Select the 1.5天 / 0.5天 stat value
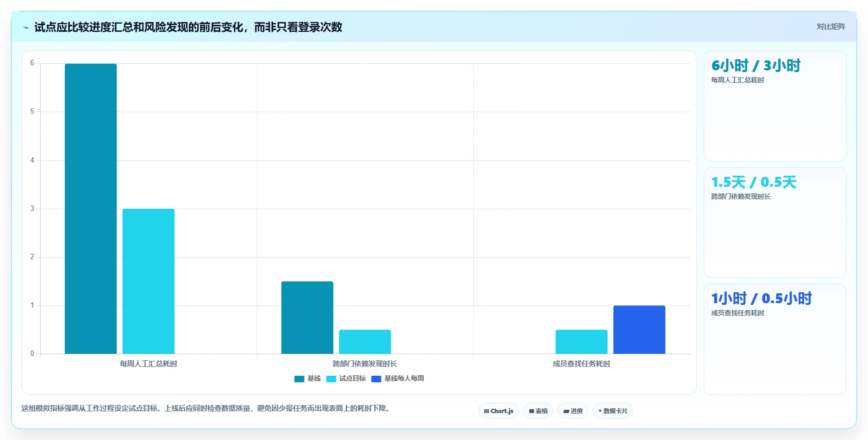Viewport: 868px width, 440px height. click(x=754, y=182)
